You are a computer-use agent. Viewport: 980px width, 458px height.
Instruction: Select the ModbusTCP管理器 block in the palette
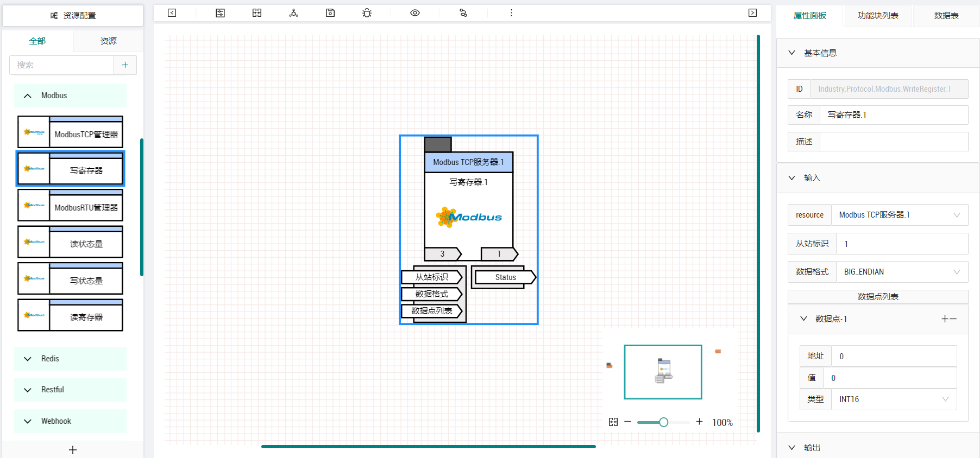[x=70, y=132]
